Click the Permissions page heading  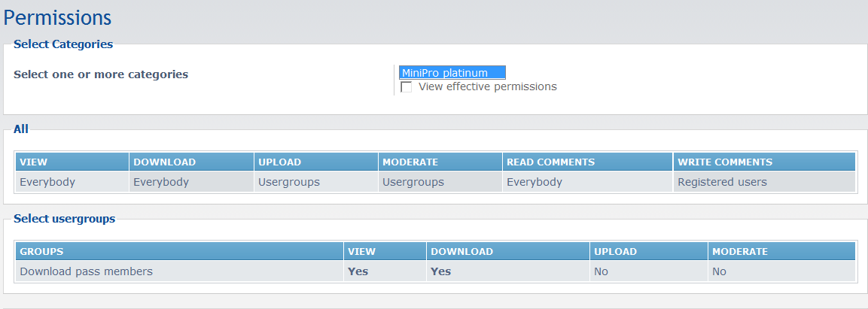click(58, 17)
